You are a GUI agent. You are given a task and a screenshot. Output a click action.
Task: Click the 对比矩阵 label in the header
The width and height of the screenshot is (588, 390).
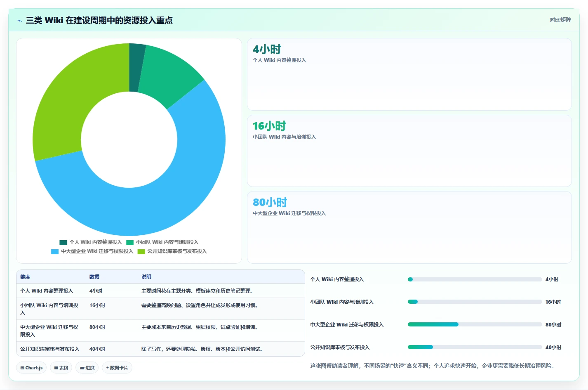point(560,20)
